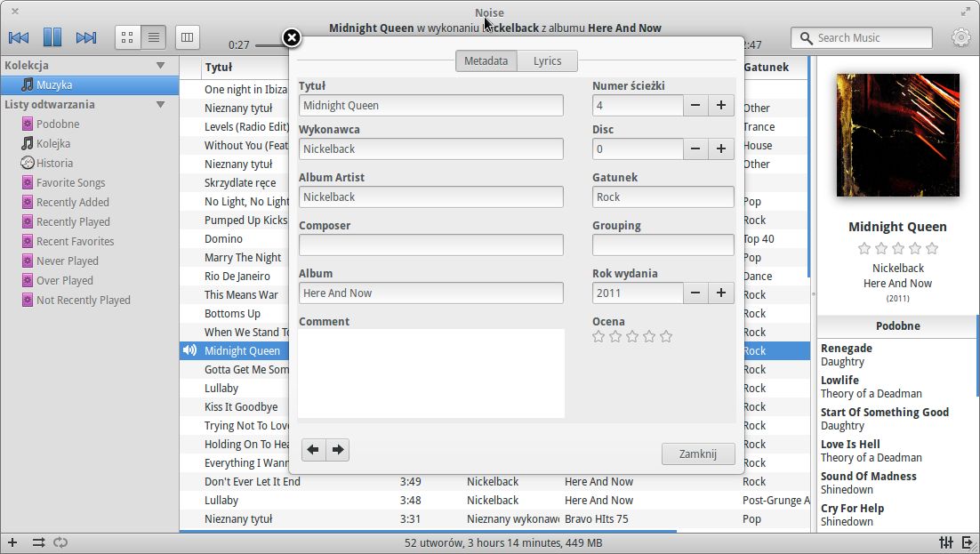Decrease the Rok wydania year
Image resolution: width=980 pixels, height=554 pixels.
pyautogui.click(x=695, y=293)
